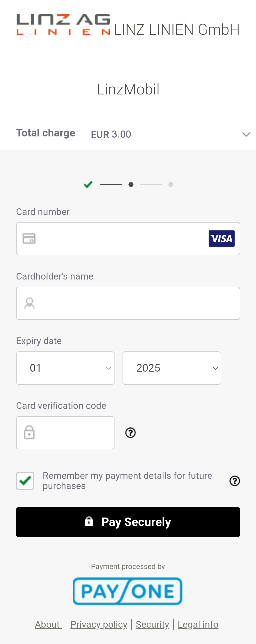Focus the Cardholder's name input field

(x=128, y=303)
